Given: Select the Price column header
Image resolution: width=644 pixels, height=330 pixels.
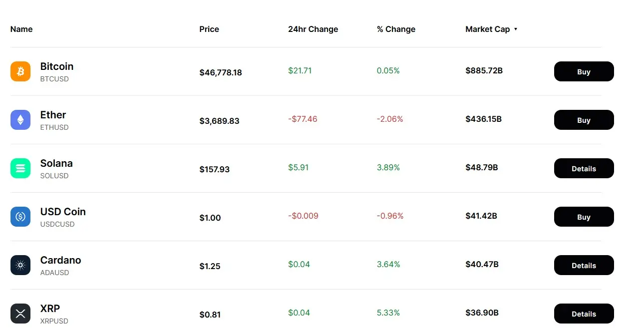Looking at the screenshot, I should (x=209, y=29).
